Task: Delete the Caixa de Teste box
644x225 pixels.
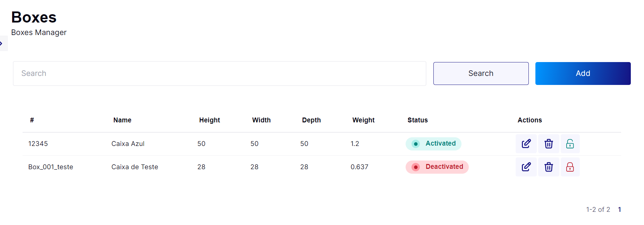Action: [x=549, y=167]
